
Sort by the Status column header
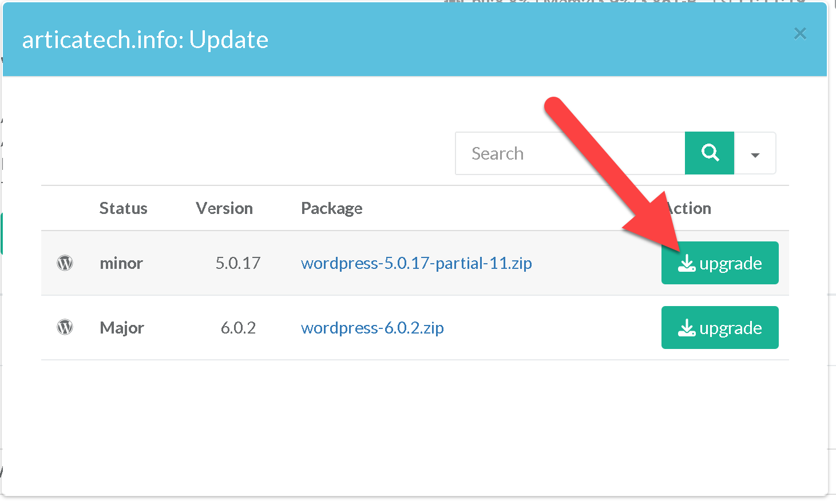click(124, 208)
